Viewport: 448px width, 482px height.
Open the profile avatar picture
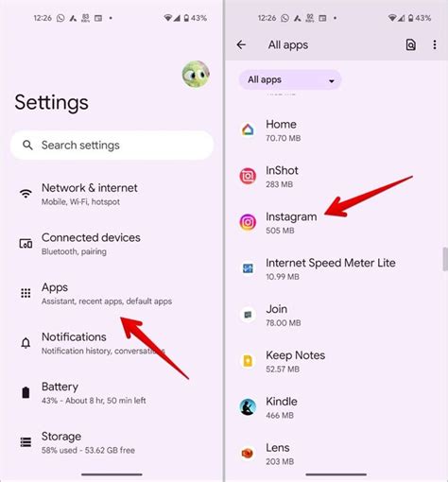[x=196, y=75]
